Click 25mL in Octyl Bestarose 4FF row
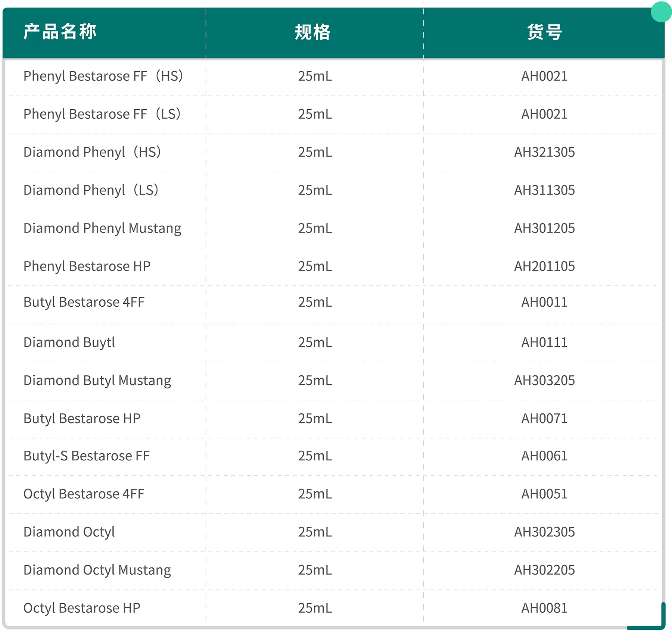This screenshot has height=641, width=672. [x=315, y=494]
